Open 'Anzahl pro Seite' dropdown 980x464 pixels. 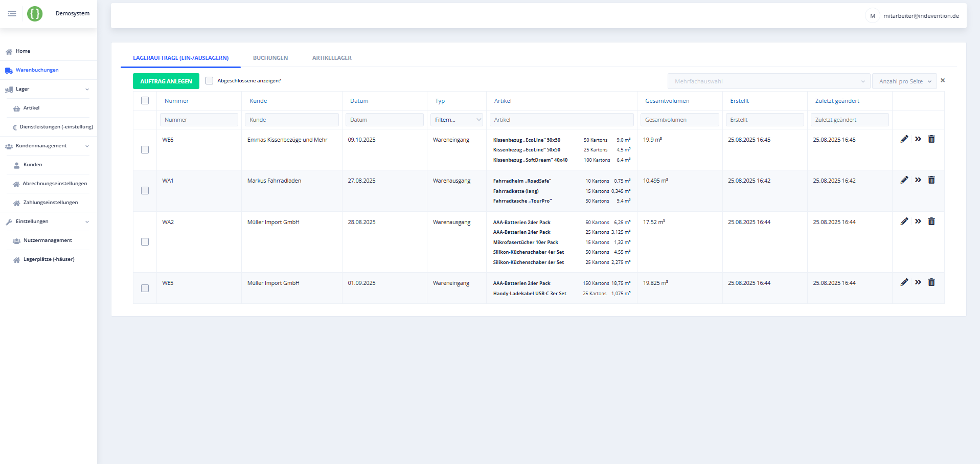point(904,81)
